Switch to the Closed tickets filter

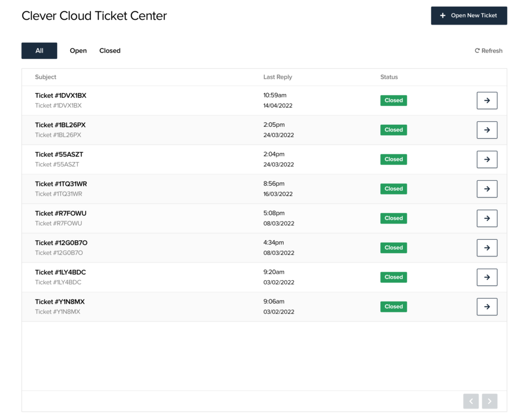click(x=110, y=50)
